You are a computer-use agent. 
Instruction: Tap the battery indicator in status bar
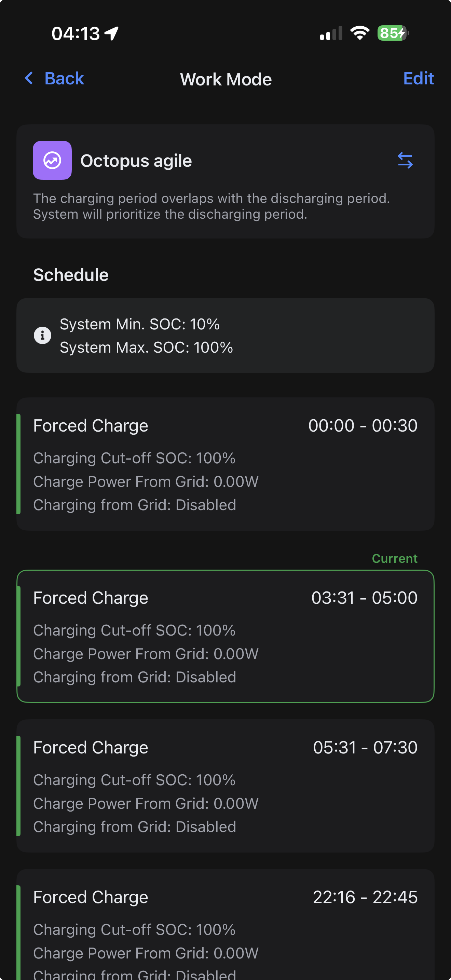393,33
